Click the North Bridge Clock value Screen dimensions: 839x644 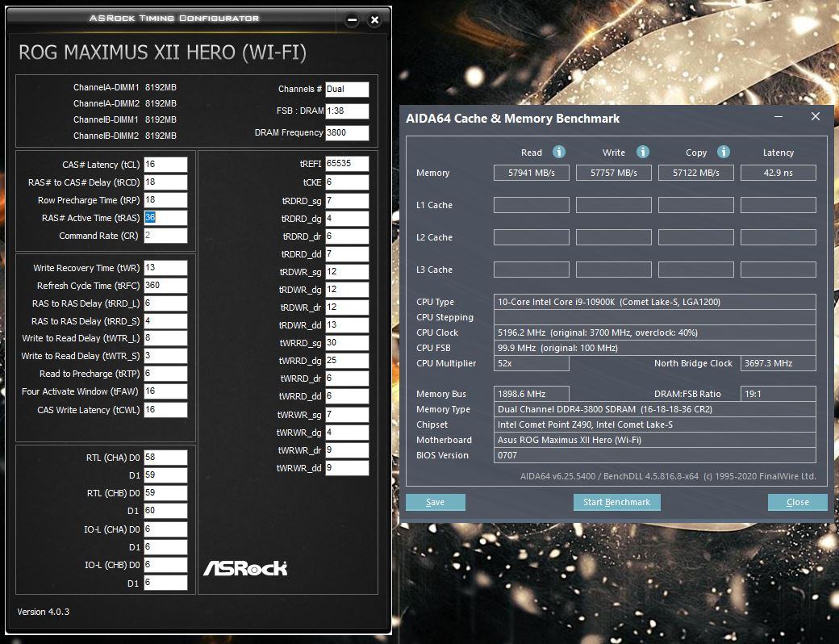pyautogui.click(x=778, y=363)
